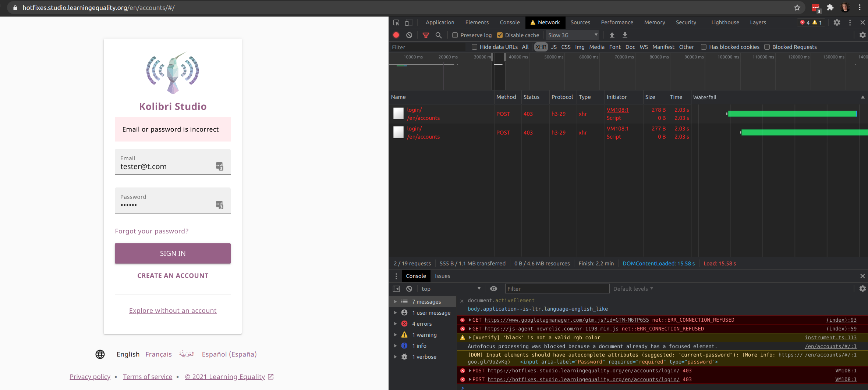
Task: Open Chrome three-dot menu
Action: 860,7
